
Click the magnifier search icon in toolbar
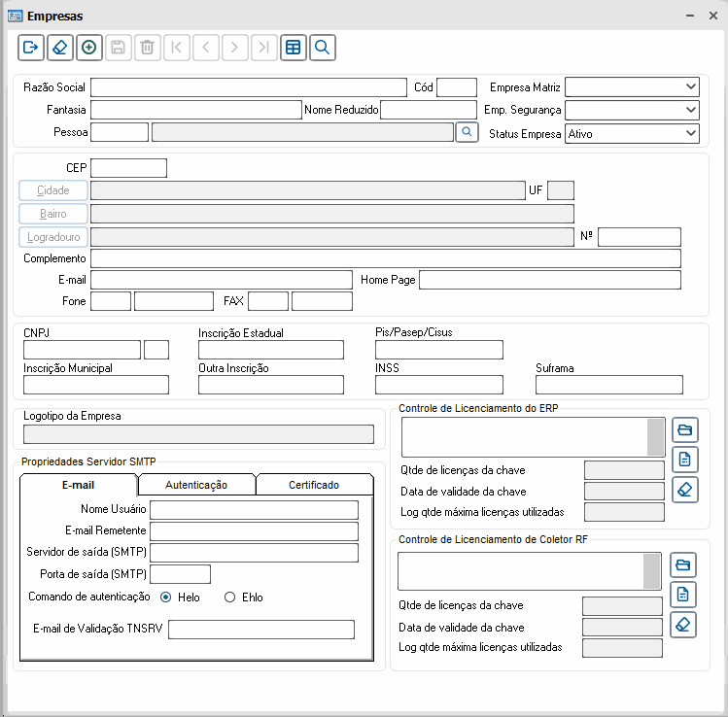322,47
